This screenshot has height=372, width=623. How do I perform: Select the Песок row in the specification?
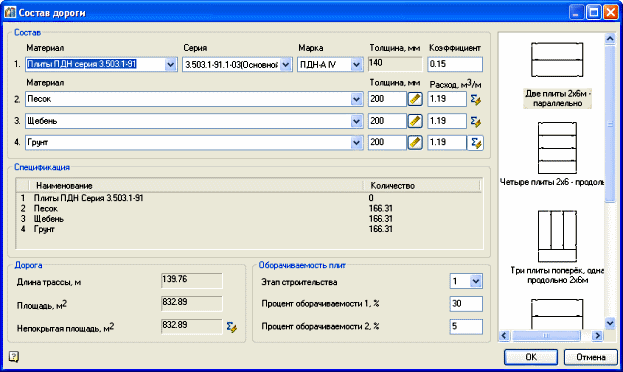(249, 208)
